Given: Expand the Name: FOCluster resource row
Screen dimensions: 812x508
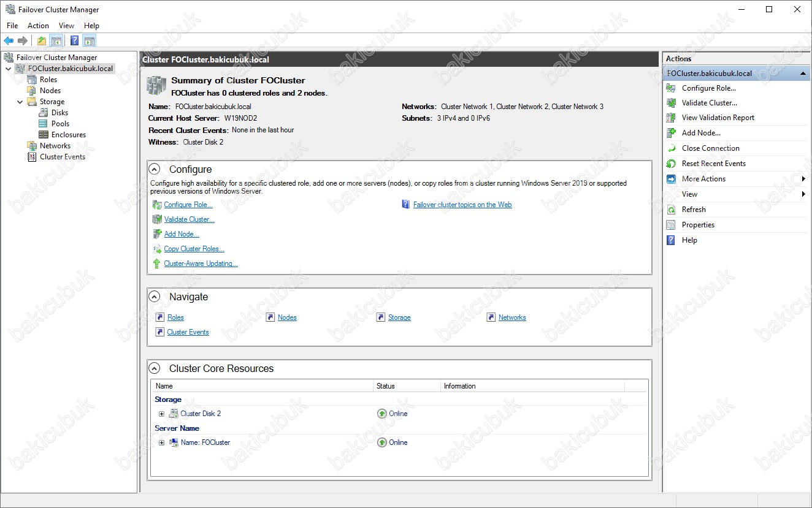Looking at the screenshot, I should point(162,442).
